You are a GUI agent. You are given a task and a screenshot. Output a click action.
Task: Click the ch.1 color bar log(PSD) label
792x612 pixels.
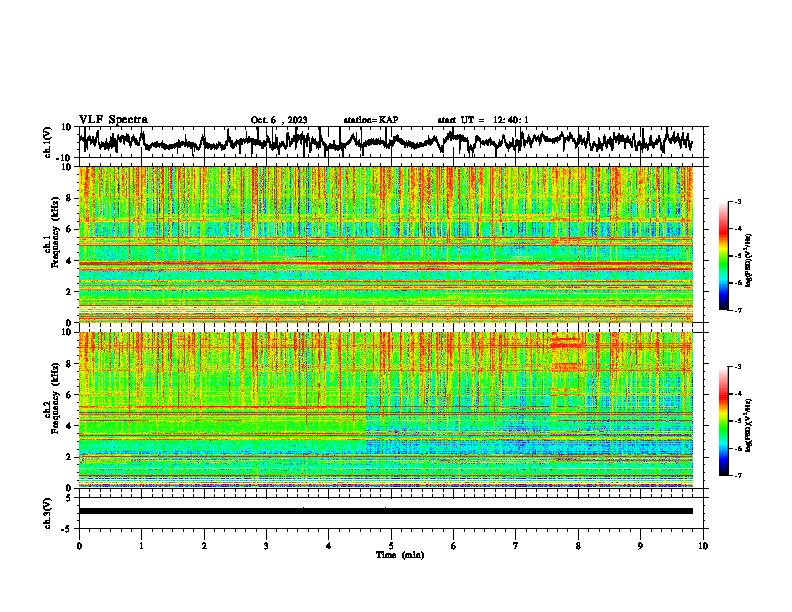(x=749, y=261)
